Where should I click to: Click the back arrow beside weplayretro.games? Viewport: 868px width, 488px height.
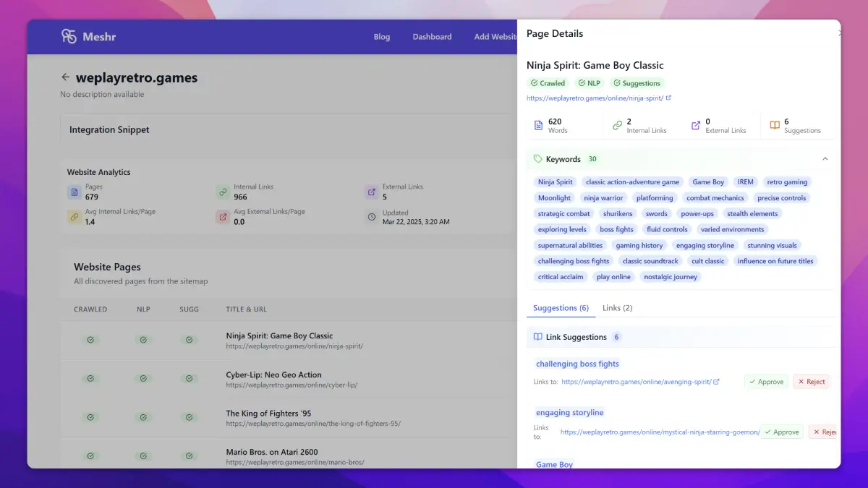point(66,77)
